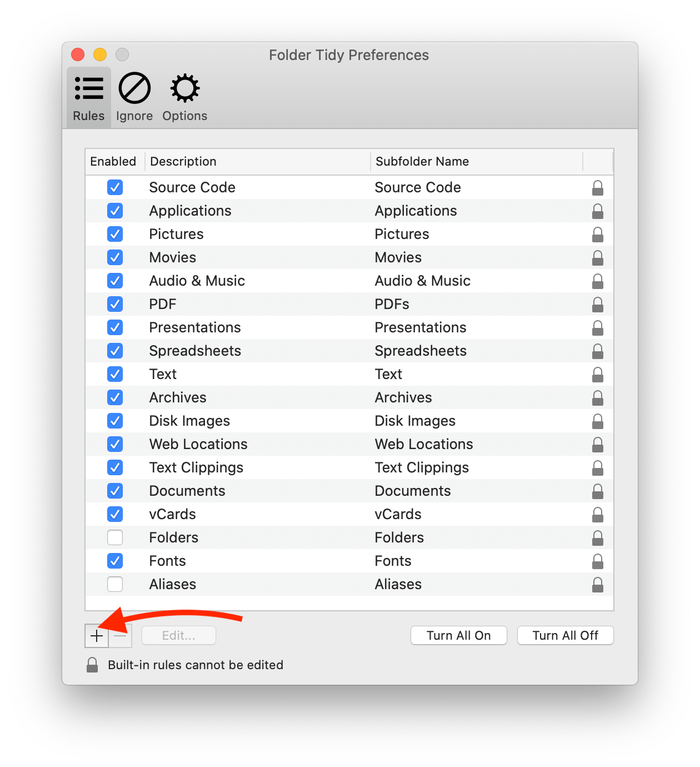
Task: Click the lock icon in Applications row
Action: (598, 211)
